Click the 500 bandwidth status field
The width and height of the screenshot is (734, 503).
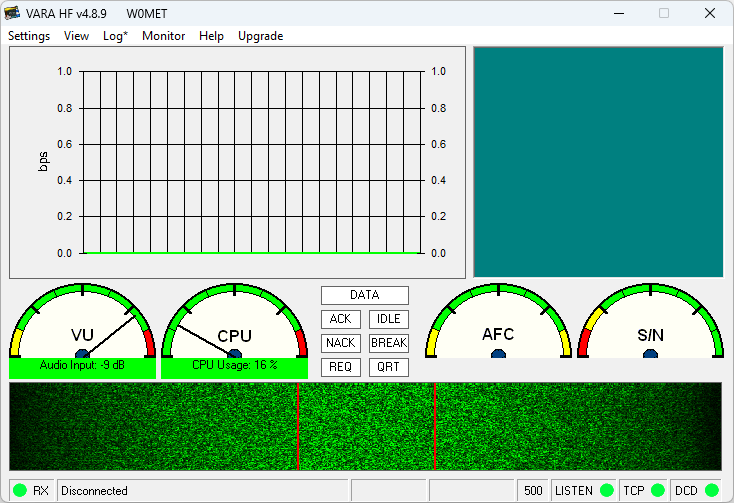pos(533,490)
